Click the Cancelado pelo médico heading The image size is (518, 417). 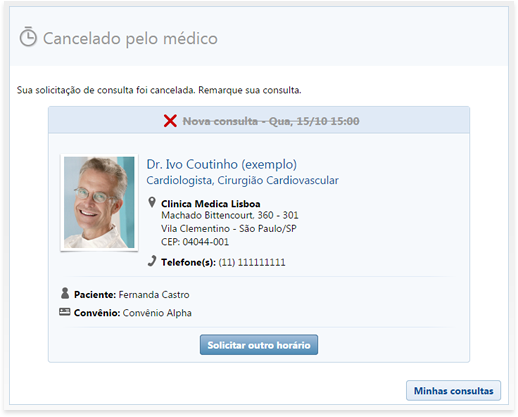click(130, 38)
